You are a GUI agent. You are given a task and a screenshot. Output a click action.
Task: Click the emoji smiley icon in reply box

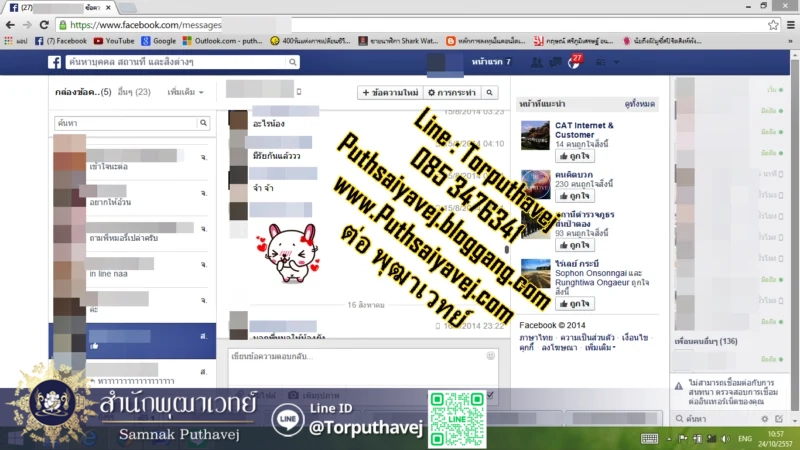pyautogui.click(x=490, y=356)
